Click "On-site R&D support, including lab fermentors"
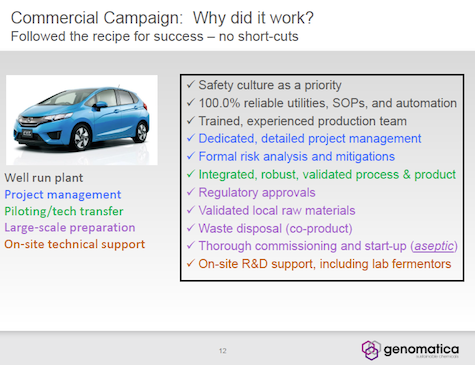 click(x=325, y=264)
